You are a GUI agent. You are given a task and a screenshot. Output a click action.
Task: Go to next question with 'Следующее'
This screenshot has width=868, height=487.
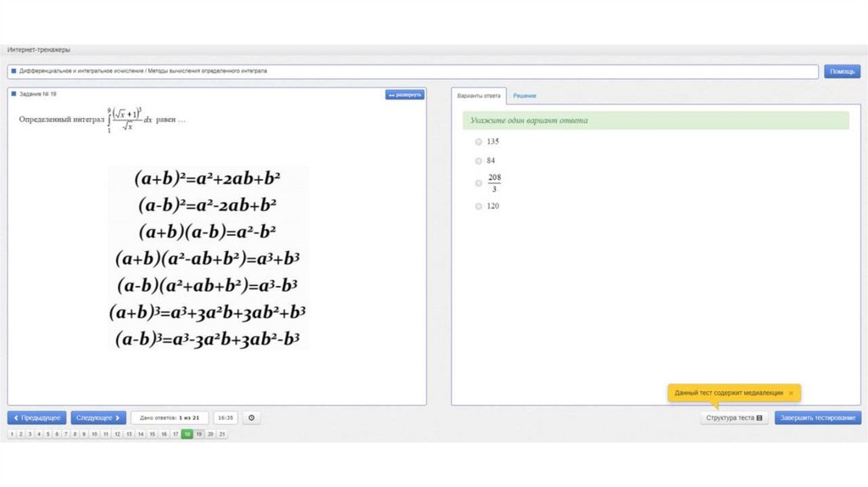click(98, 417)
